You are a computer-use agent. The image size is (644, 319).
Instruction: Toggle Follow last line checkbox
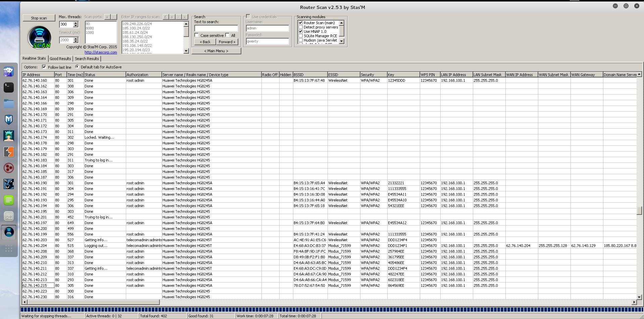[x=44, y=67]
